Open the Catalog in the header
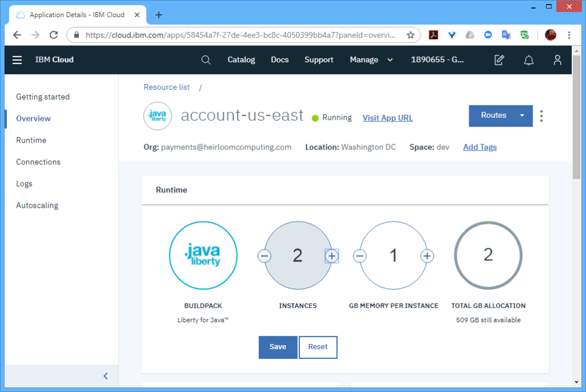This screenshot has width=586, height=392. coord(241,60)
